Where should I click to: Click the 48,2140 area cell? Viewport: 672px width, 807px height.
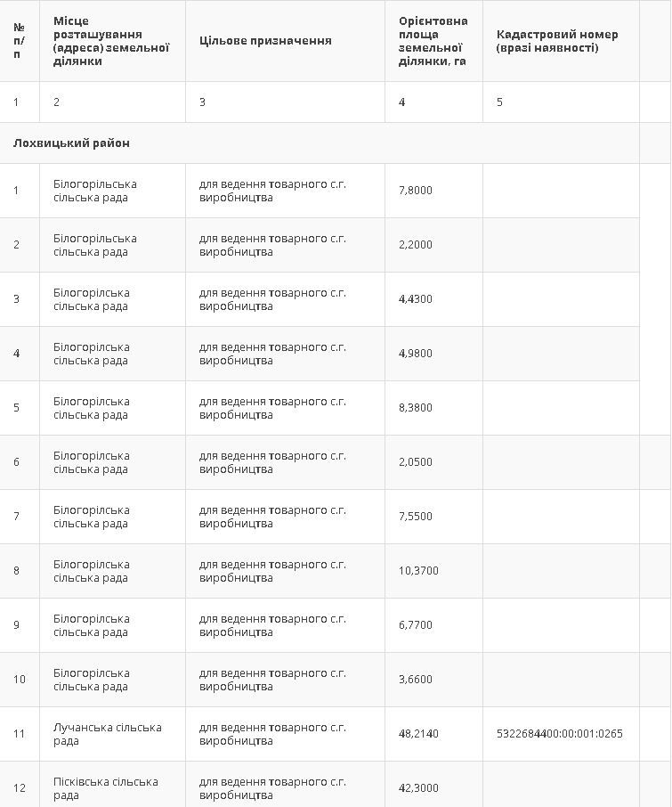coord(418,734)
